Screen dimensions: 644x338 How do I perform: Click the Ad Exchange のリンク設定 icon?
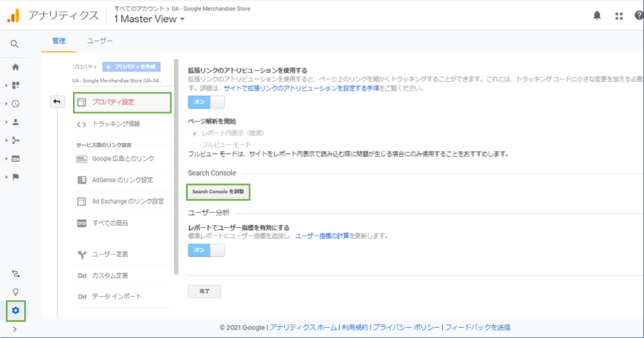(82, 202)
